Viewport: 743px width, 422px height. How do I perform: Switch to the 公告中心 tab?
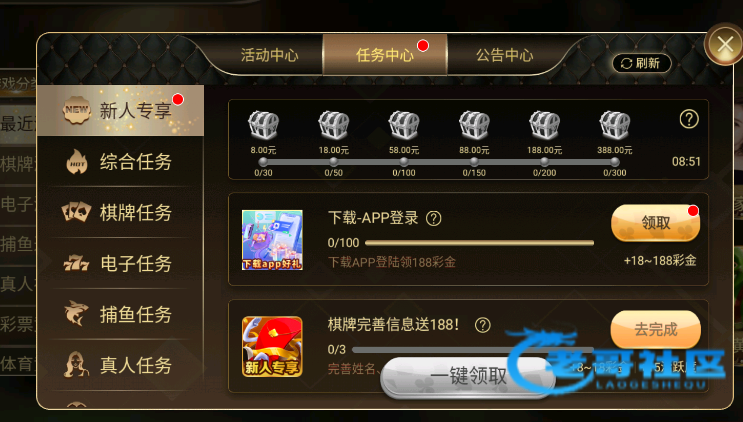(x=505, y=55)
